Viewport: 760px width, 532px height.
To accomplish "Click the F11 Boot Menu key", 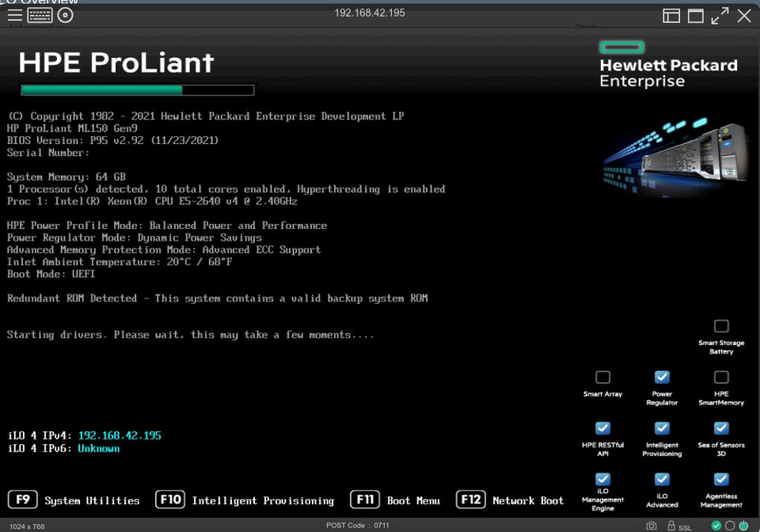I will click(x=365, y=500).
